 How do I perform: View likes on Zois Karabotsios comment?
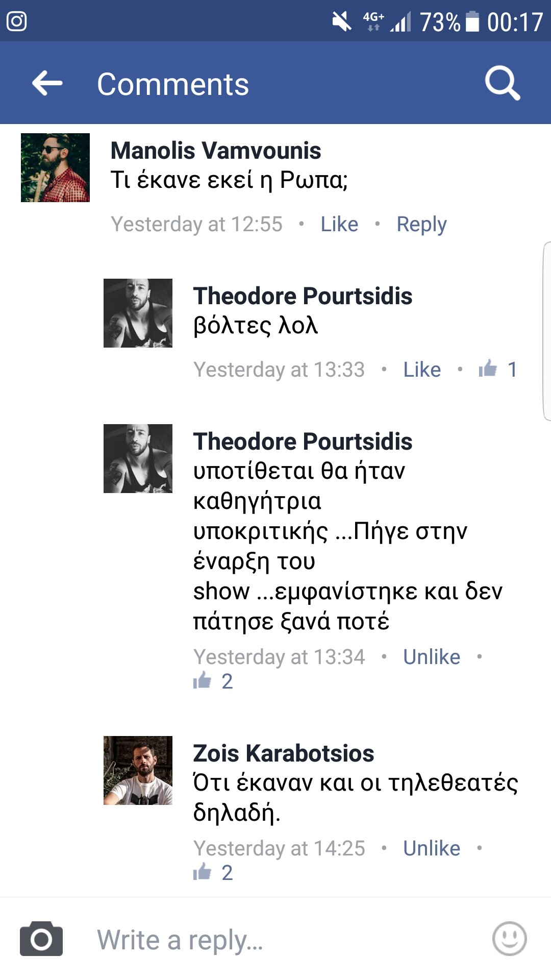click(x=213, y=872)
